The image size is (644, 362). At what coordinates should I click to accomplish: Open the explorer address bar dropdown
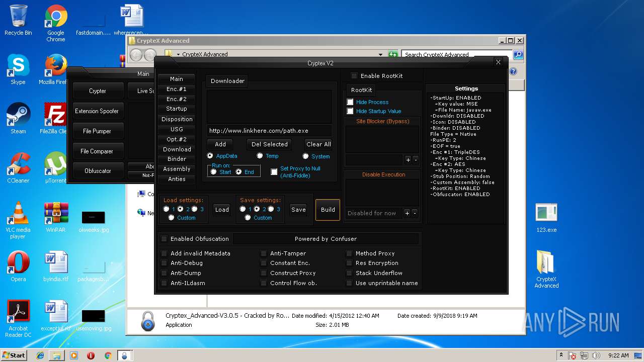click(x=381, y=54)
